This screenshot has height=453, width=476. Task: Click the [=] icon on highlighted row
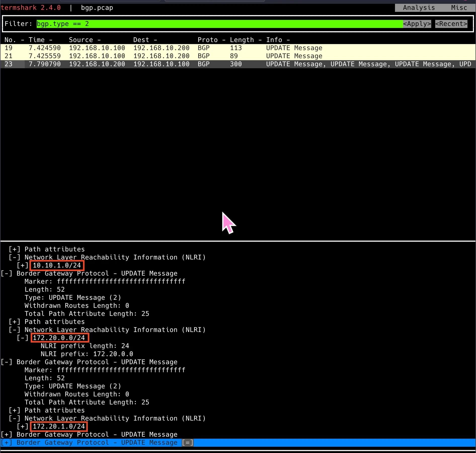[x=187, y=443]
